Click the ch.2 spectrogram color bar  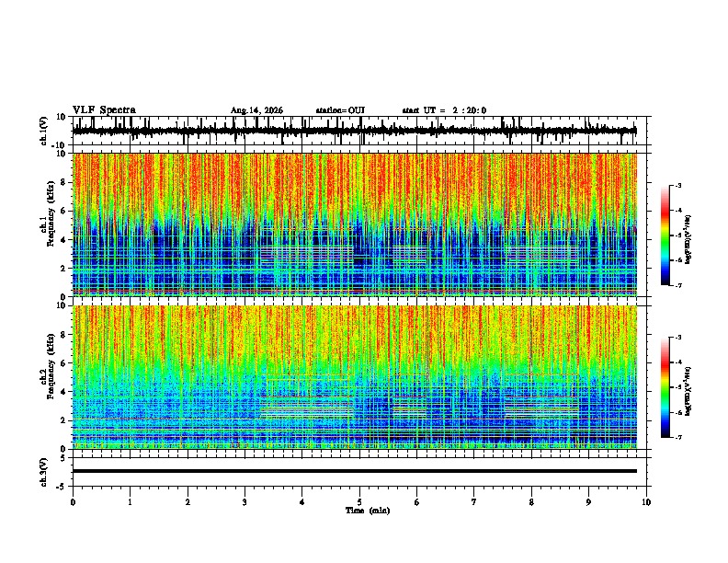pos(665,387)
